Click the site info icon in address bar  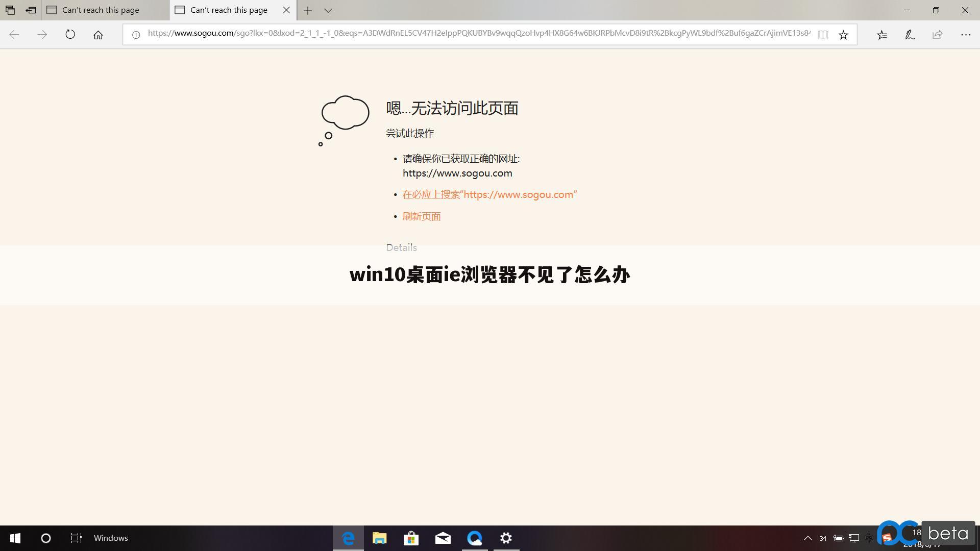click(136, 35)
